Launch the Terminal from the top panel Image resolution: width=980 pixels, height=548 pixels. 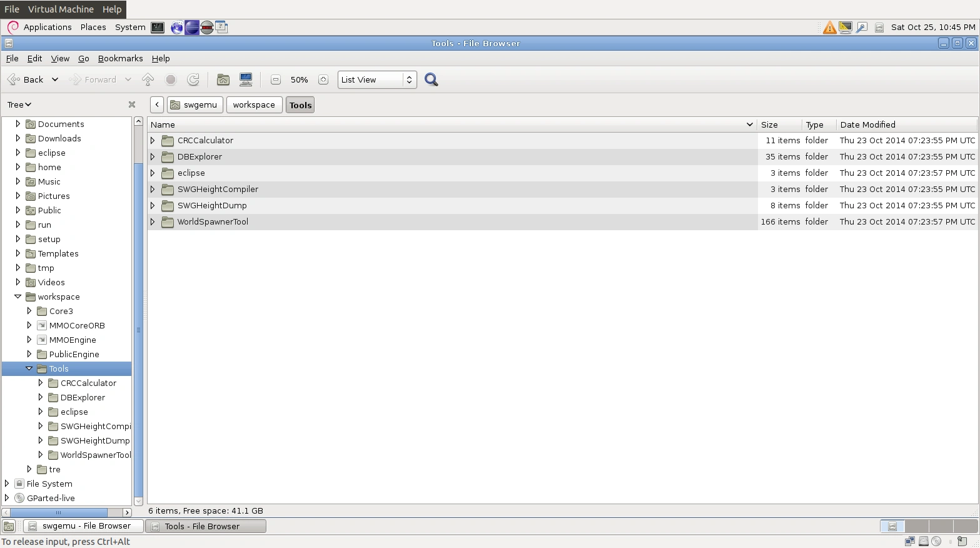[x=158, y=28]
